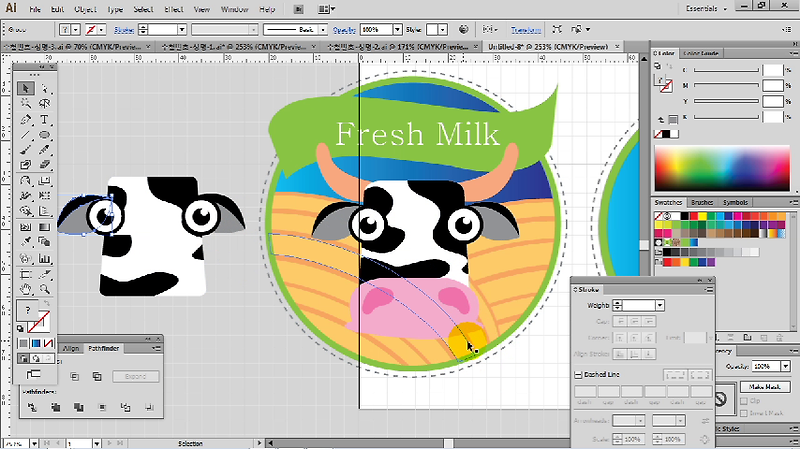This screenshot has height=449, width=800.
Task: Open the Window menu
Action: click(x=235, y=9)
